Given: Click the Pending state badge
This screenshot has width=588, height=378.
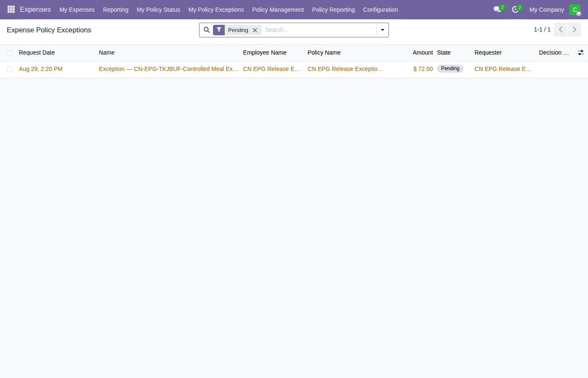Looking at the screenshot, I should click(x=450, y=68).
